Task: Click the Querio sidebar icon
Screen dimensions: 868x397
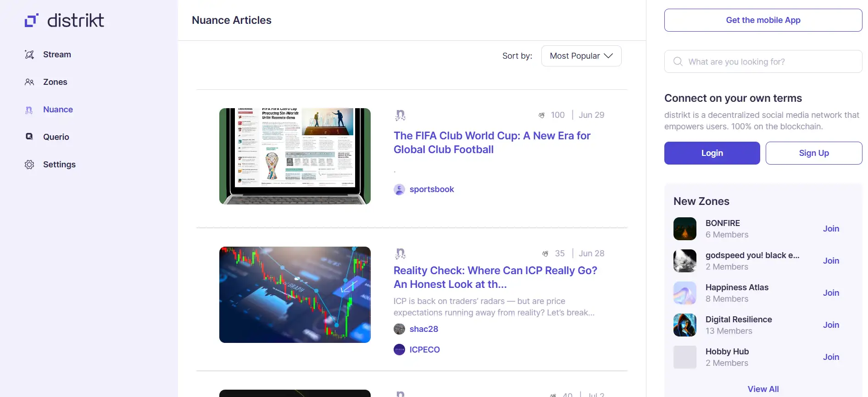Action: [29, 137]
